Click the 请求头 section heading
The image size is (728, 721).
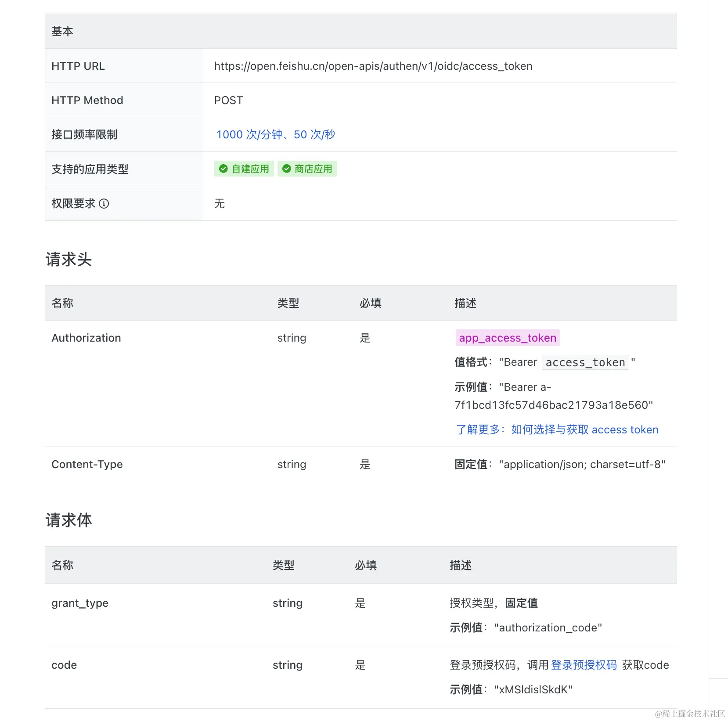point(69,260)
